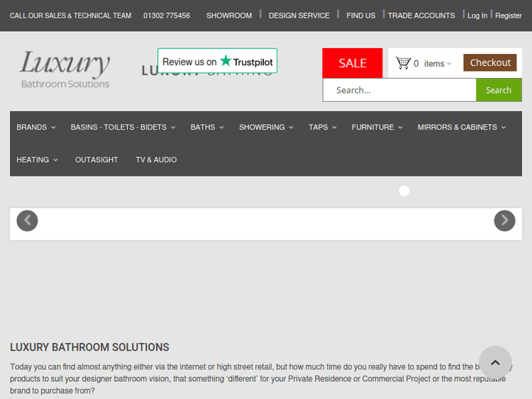Open the Showering dropdown menu
This screenshot has height=399, width=532.
tap(266, 128)
